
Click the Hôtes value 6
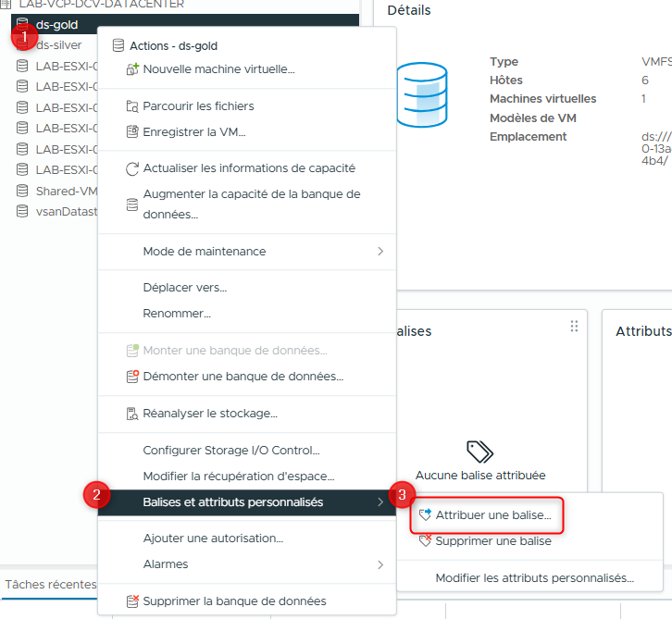tap(645, 80)
